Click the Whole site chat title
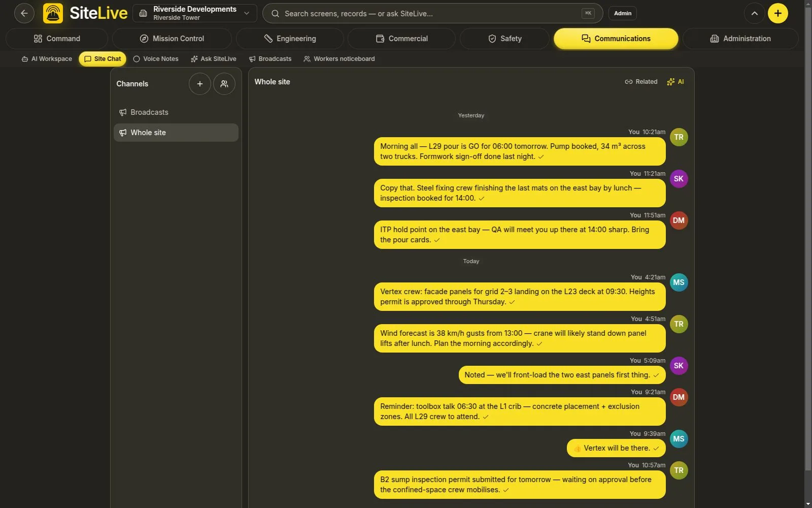The width and height of the screenshot is (812, 508). [x=272, y=82]
